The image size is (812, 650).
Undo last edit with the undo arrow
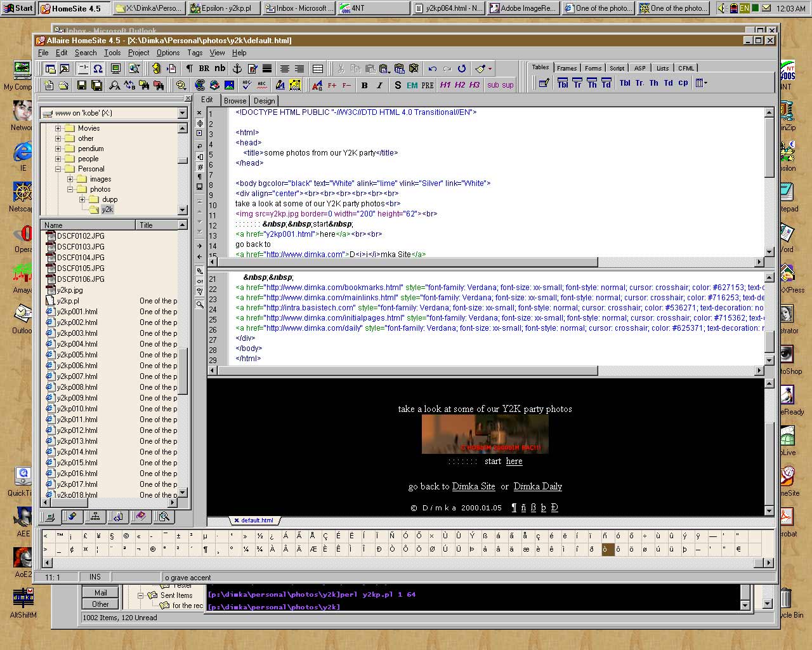[x=433, y=69]
